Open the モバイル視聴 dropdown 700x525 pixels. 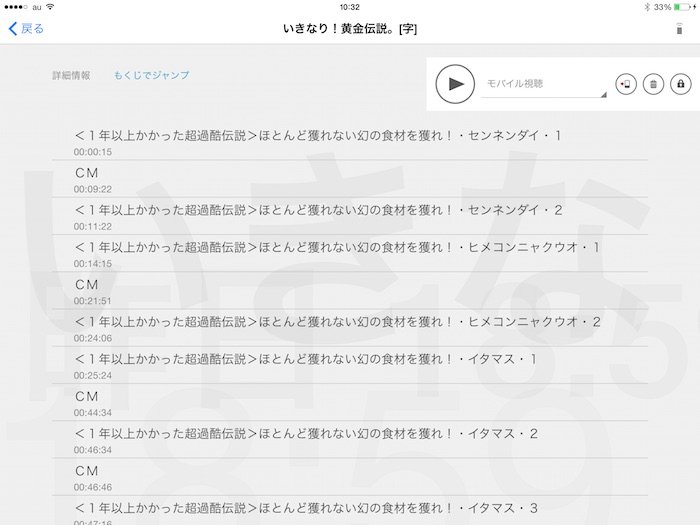545,86
